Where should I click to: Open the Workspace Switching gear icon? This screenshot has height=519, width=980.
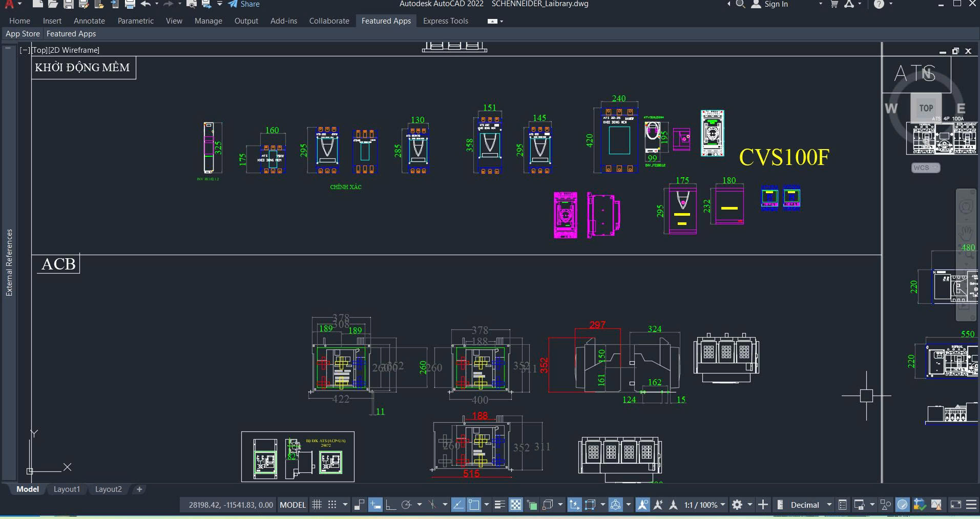tap(737, 505)
